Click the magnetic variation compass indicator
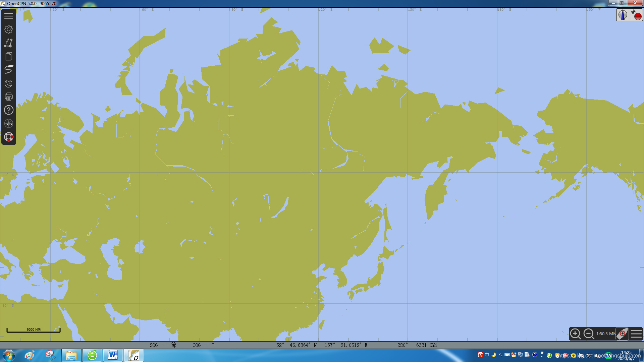 [9, 123]
